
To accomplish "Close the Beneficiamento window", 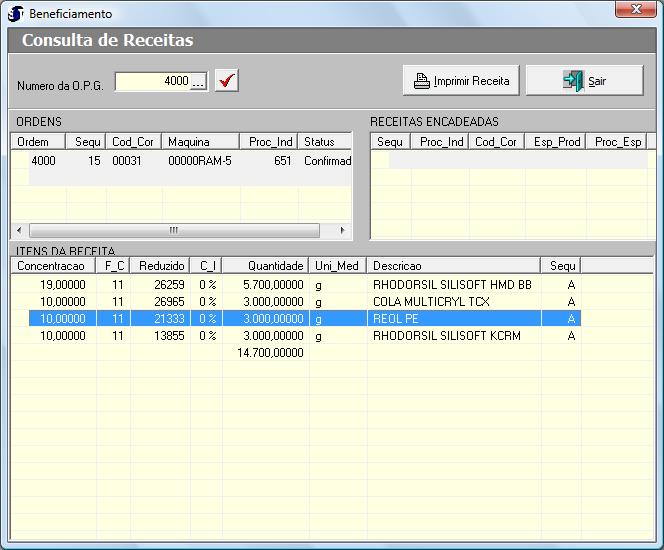I will pyautogui.click(x=635, y=13).
